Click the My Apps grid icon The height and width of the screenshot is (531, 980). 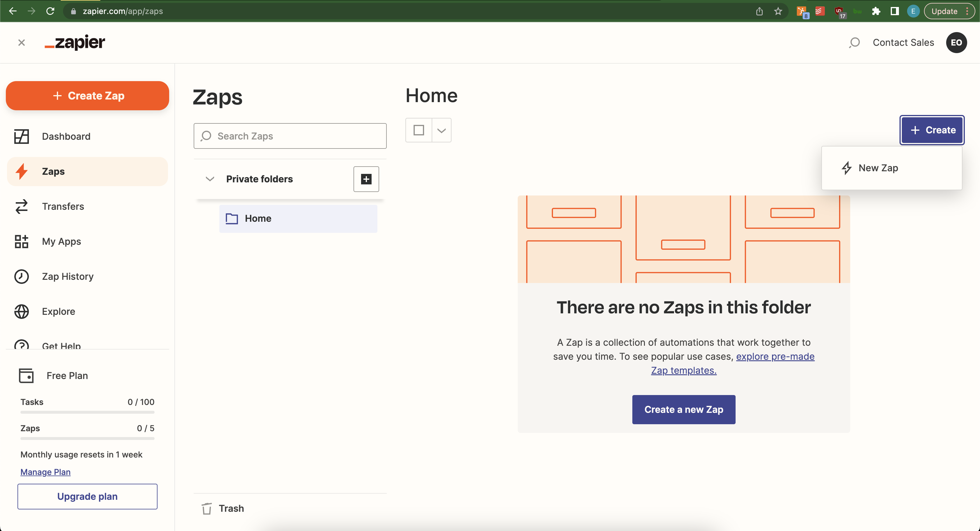click(21, 241)
